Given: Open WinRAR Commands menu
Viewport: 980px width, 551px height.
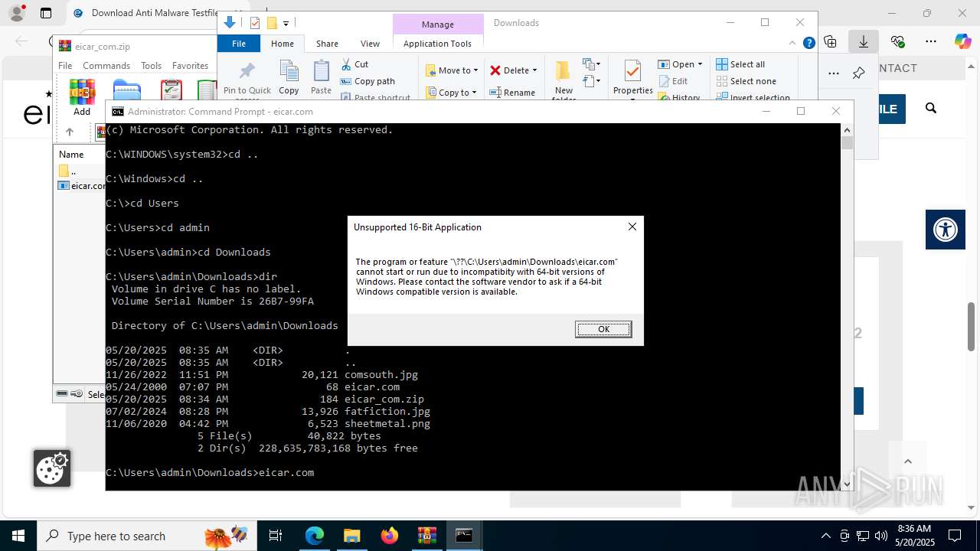Looking at the screenshot, I should [106, 66].
